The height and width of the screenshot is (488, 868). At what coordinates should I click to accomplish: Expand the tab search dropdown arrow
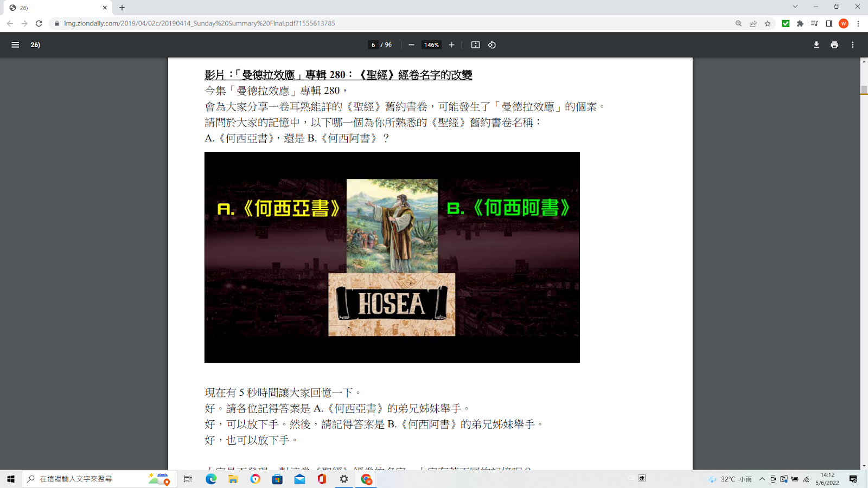[795, 7]
